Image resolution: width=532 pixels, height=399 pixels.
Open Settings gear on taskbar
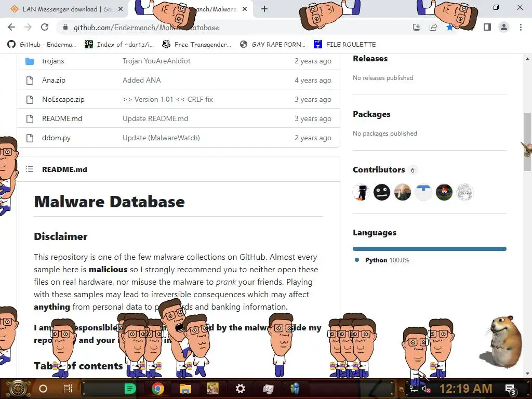point(240,389)
